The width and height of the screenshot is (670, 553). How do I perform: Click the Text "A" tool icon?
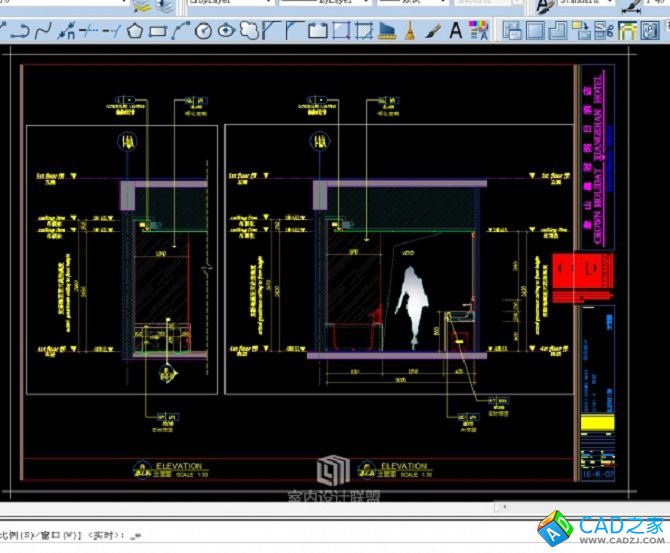(x=456, y=31)
